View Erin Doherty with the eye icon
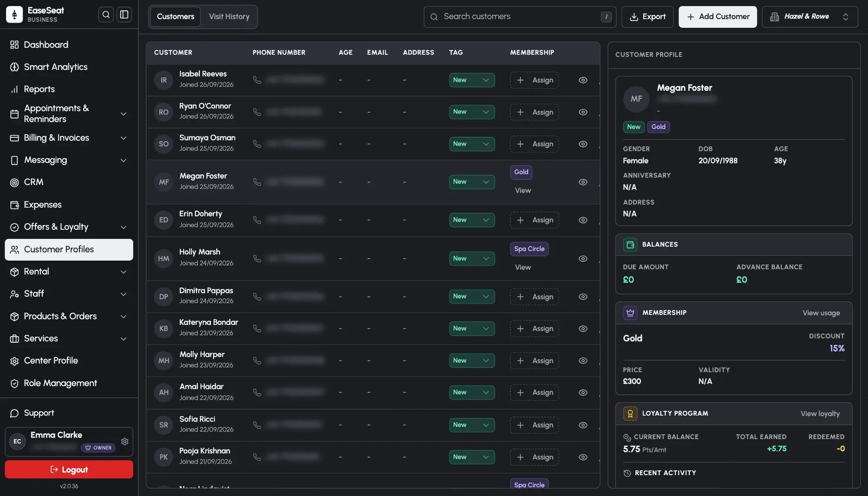The image size is (868, 496). click(x=583, y=220)
